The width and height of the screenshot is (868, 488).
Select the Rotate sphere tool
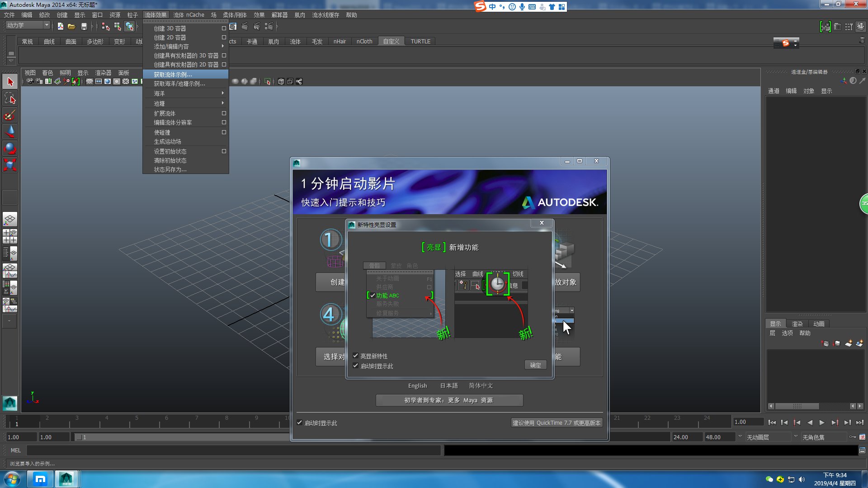point(10,148)
